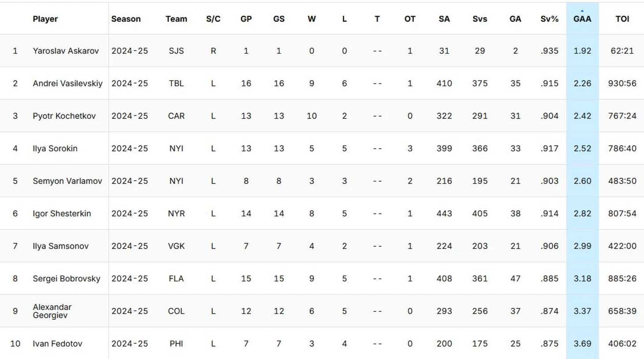Sort by the GAA column header
Image resolution: width=644 pixels, height=359 pixels.
click(x=582, y=19)
